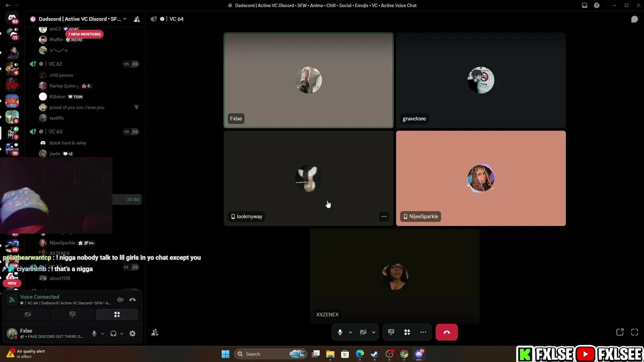Open Task View from taskbar
This screenshot has width=644, height=362.
[x=315, y=354]
